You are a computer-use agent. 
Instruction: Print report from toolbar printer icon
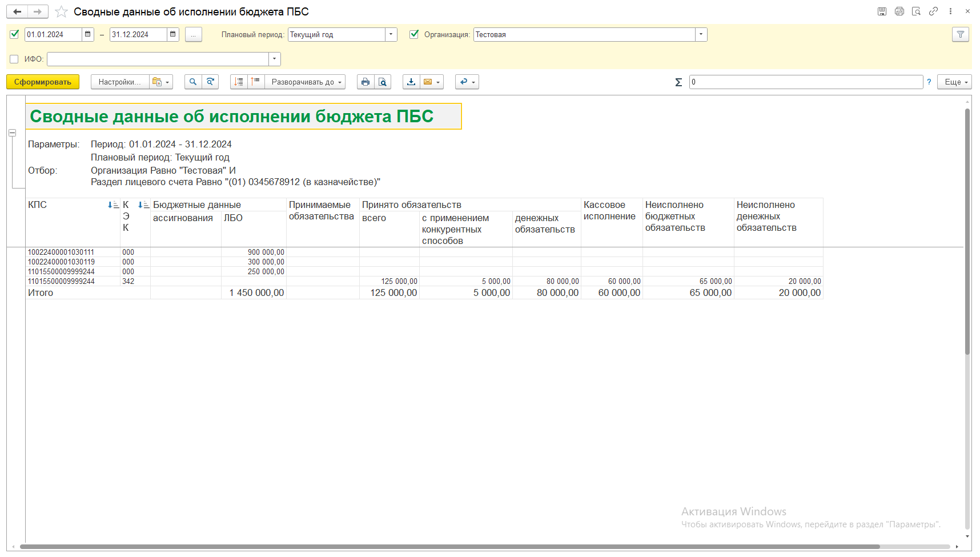pos(366,82)
